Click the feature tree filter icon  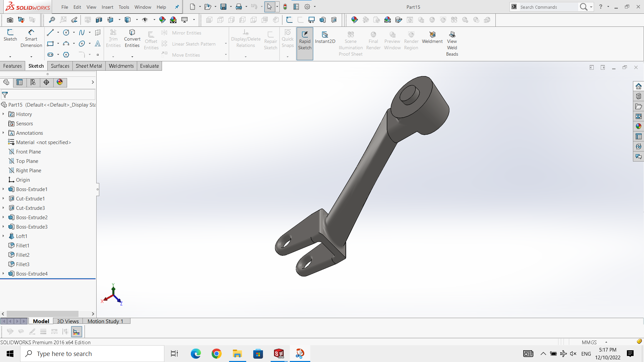[5, 95]
